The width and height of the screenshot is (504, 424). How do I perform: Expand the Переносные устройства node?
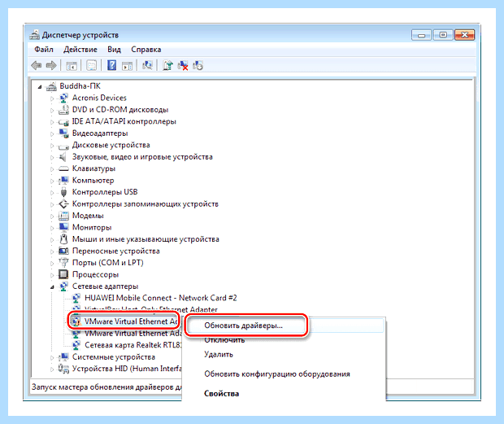[x=52, y=251]
